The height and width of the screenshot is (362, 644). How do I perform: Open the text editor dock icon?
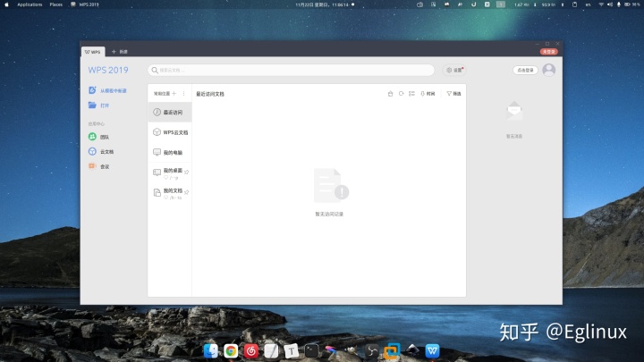[271, 351]
